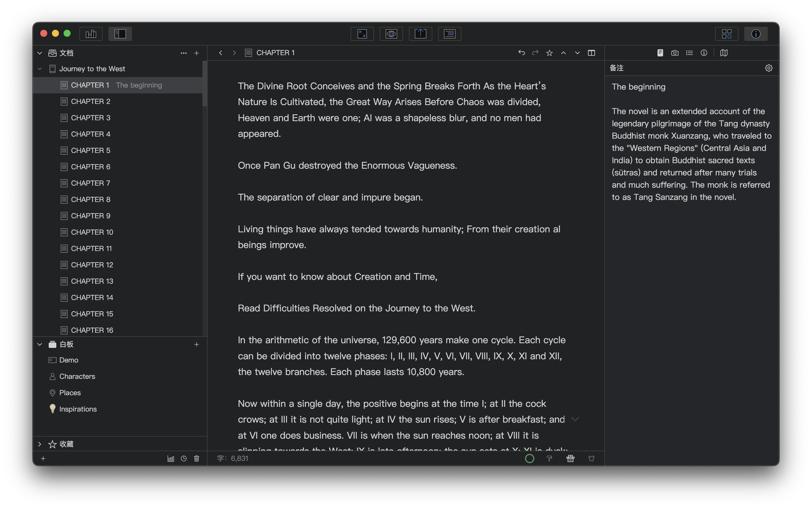Open CHAPTER 4 document

click(118, 134)
